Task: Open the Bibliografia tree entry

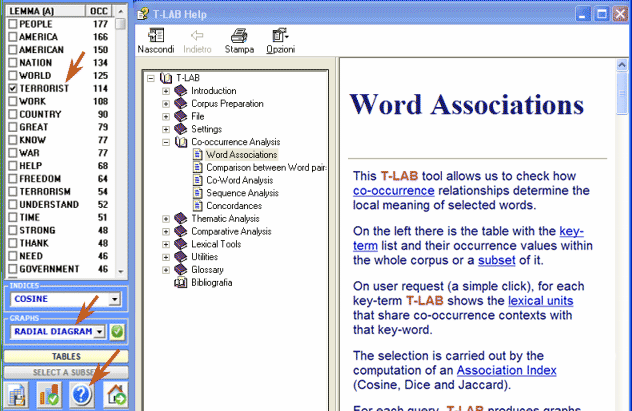Action: (x=212, y=282)
